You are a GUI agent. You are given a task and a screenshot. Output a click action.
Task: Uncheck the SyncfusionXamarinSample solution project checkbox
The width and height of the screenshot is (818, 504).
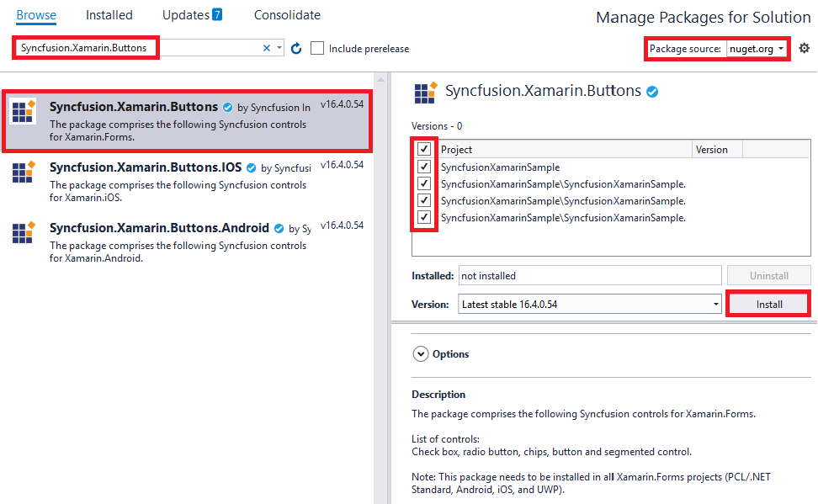[424, 167]
